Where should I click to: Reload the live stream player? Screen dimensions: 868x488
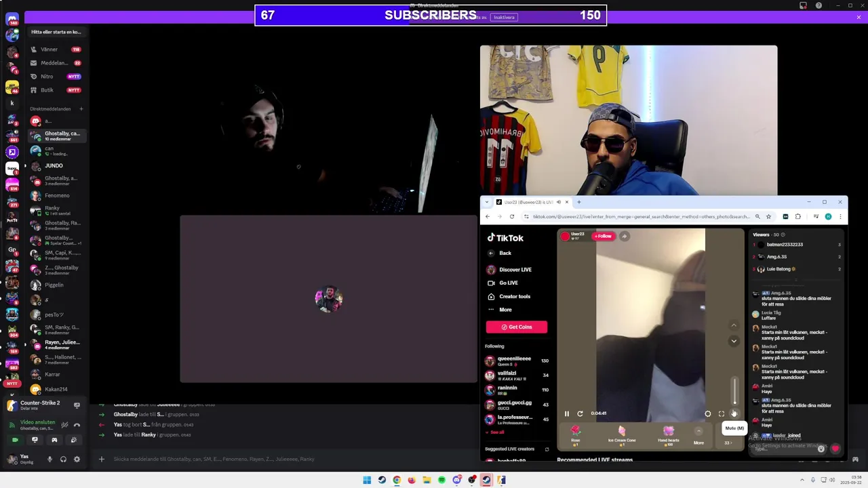point(580,413)
